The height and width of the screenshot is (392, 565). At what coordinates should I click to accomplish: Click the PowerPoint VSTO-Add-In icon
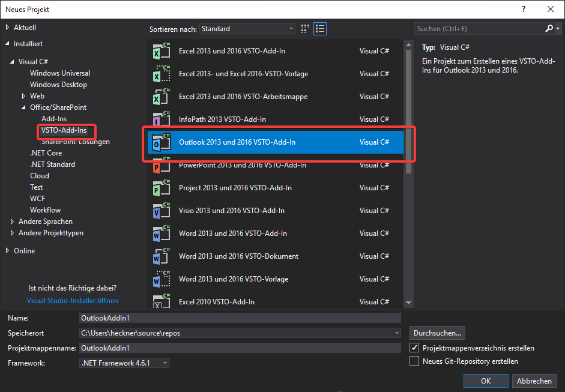click(x=161, y=166)
